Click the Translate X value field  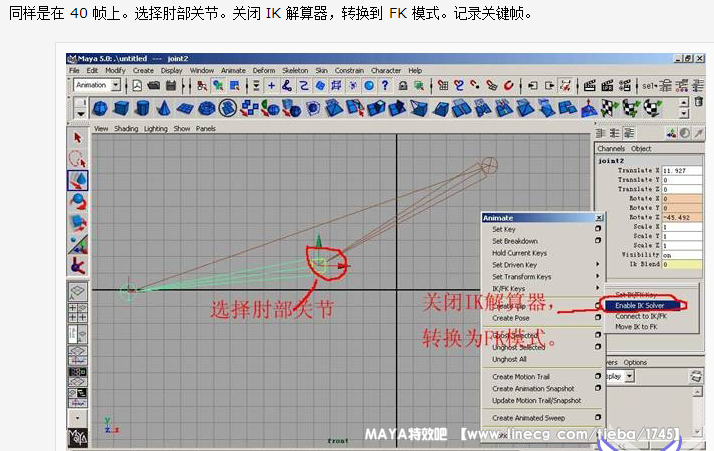pos(682,170)
